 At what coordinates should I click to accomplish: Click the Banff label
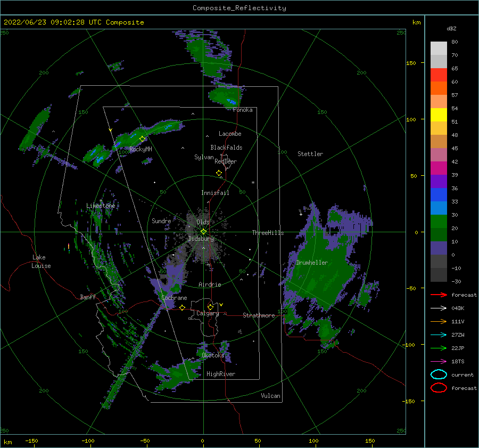coord(88,297)
